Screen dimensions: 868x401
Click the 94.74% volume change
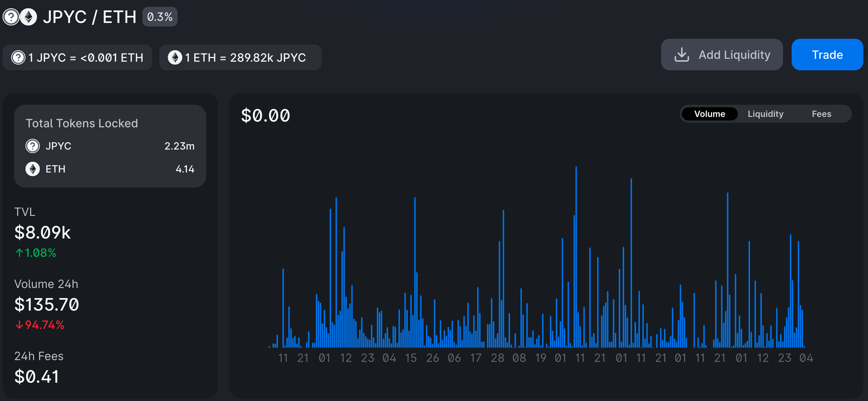coord(45,325)
